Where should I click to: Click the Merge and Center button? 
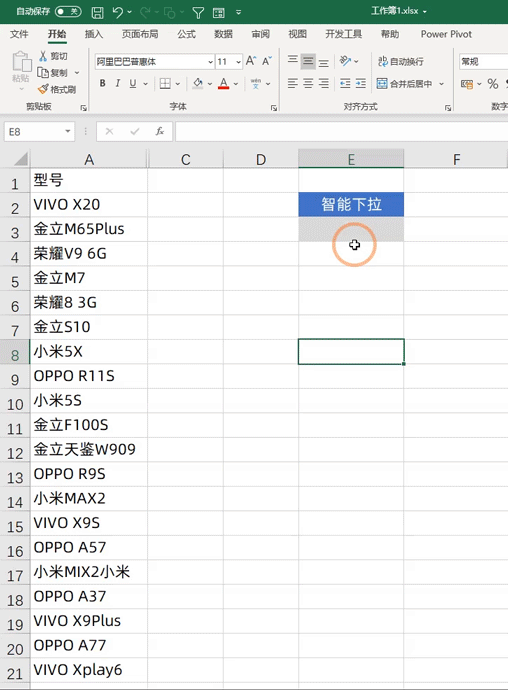[x=405, y=83]
